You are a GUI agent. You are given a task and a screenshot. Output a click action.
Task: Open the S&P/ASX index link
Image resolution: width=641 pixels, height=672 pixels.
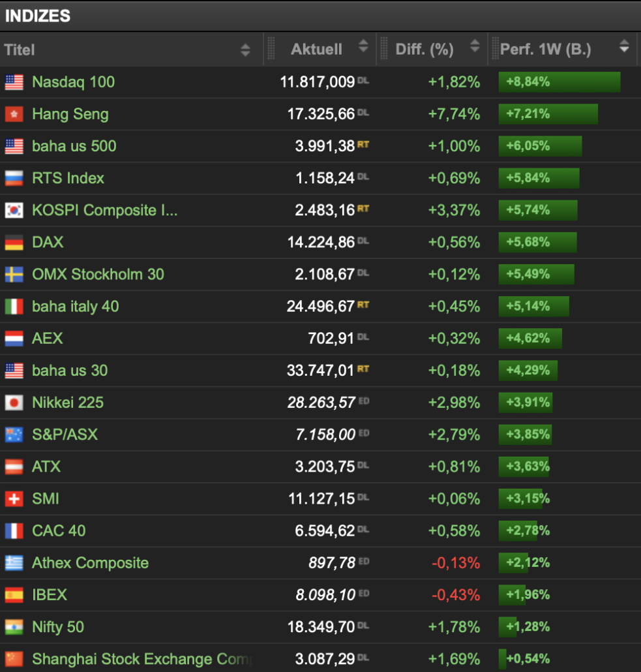(65, 435)
